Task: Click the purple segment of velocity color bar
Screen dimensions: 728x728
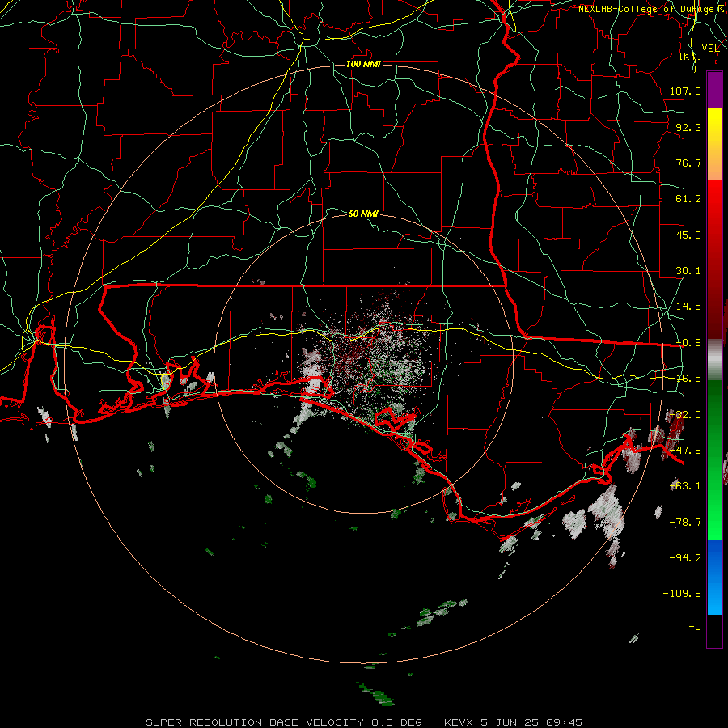Action: [x=714, y=90]
